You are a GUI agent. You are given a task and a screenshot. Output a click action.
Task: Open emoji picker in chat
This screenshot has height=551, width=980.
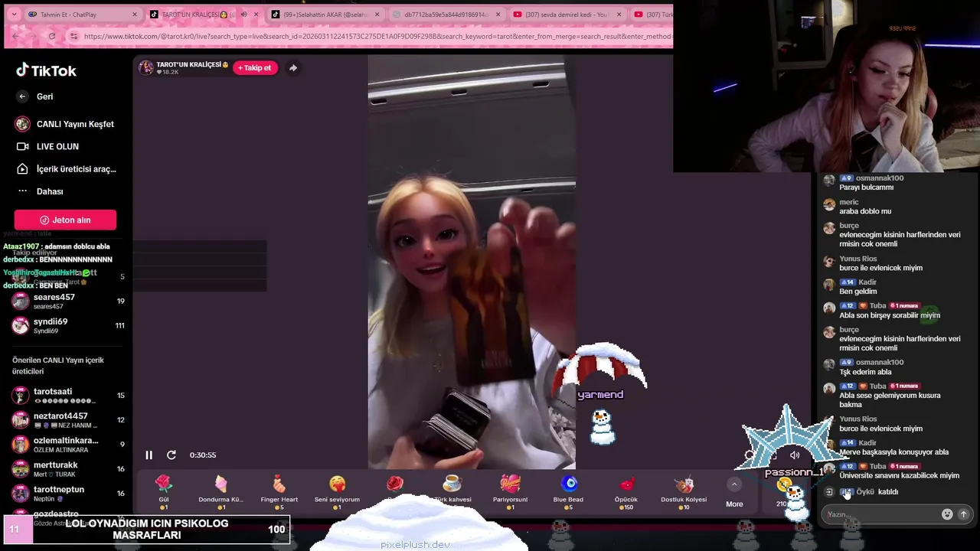947,514
